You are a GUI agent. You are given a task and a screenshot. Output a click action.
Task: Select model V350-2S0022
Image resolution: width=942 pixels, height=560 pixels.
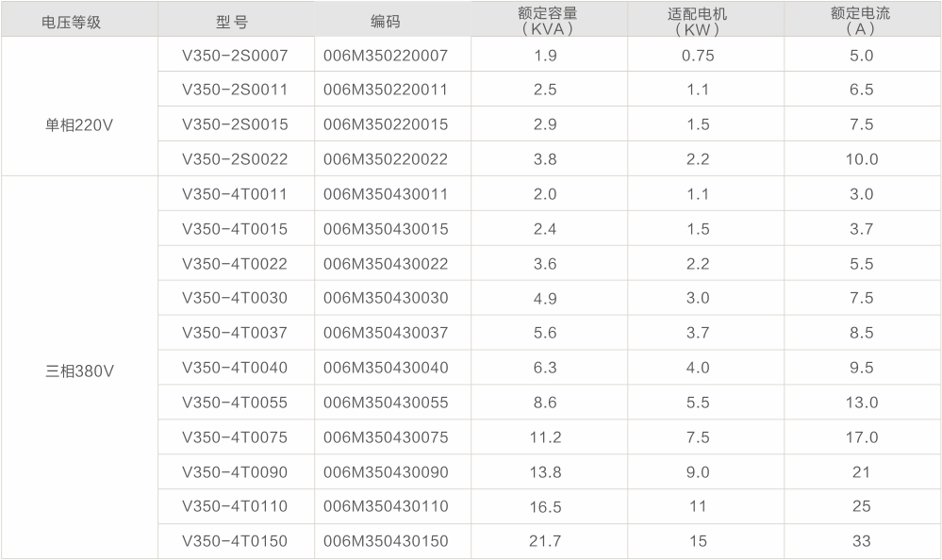point(235,159)
